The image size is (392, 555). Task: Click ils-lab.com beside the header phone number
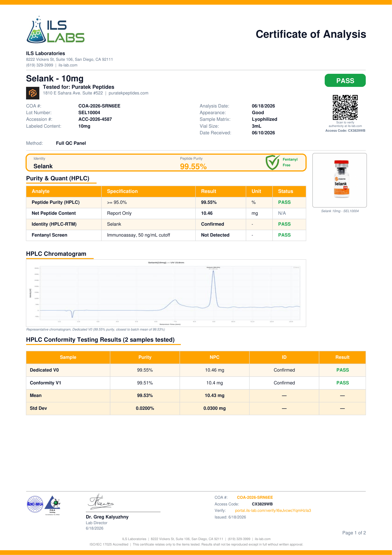68,65
